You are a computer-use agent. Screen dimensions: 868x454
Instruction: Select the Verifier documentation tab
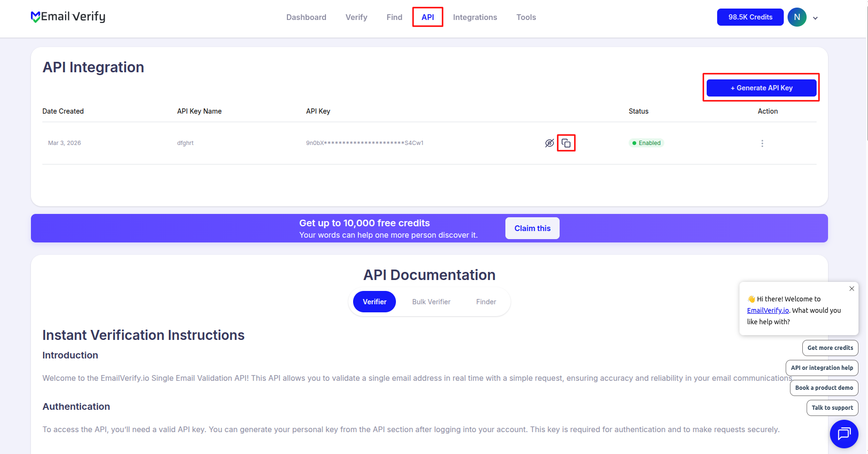(x=374, y=302)
